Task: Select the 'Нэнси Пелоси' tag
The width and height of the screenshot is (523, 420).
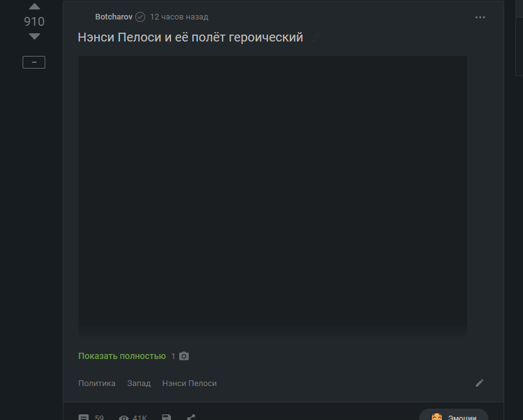Action: pos(189,384)
